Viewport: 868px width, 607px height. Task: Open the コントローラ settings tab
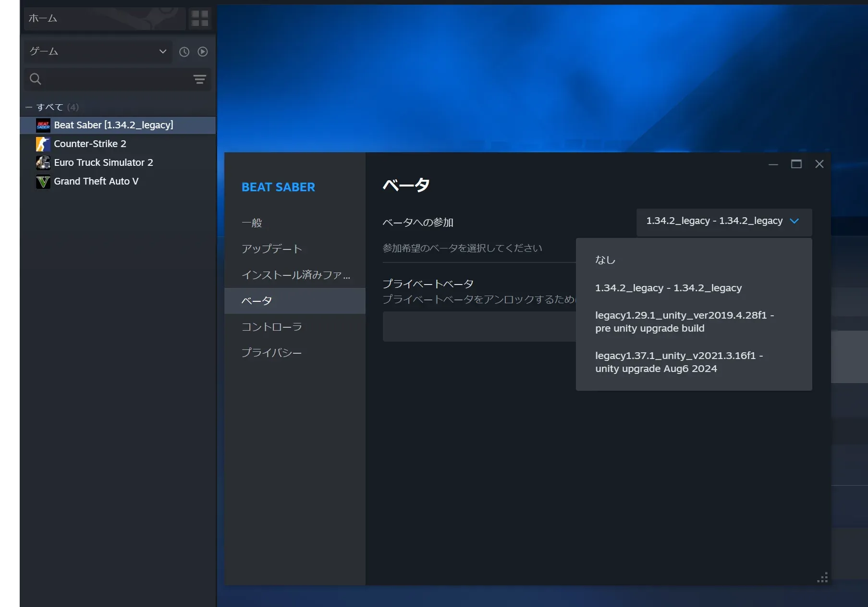tap(272, 327)
